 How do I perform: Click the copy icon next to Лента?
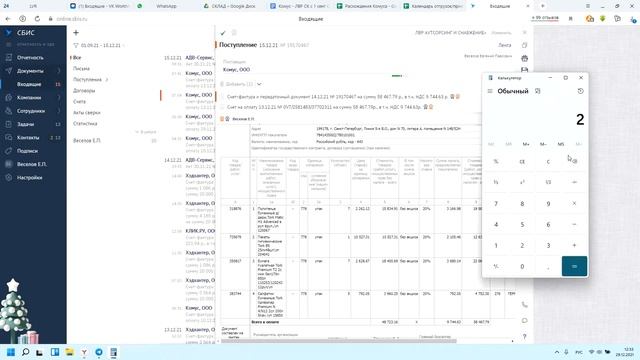(524, 45)
